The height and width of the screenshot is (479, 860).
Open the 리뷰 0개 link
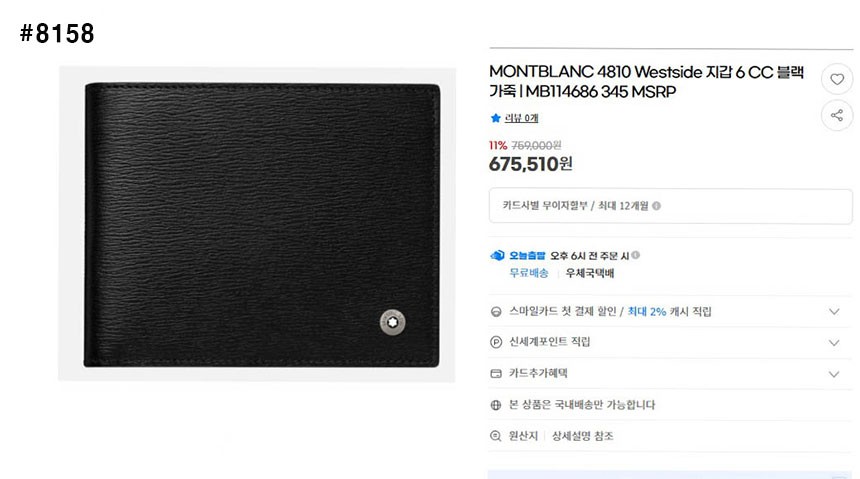(x=522, y=118)
